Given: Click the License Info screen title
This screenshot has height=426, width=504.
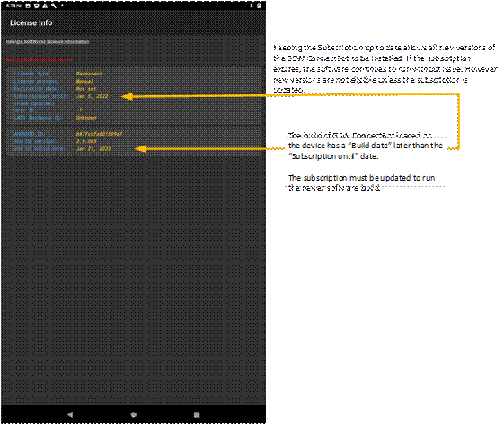Looking at the screenshot, I should [31, 22].
